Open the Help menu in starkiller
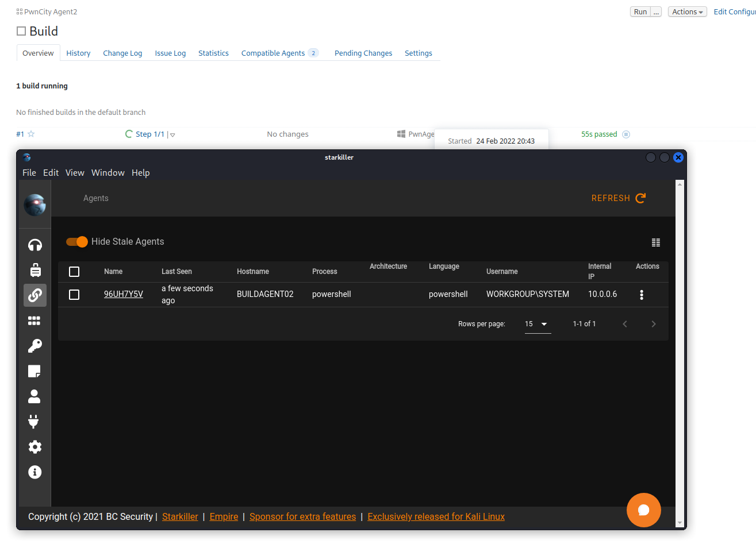Viewport: 756px width, 548px height. 140,173
